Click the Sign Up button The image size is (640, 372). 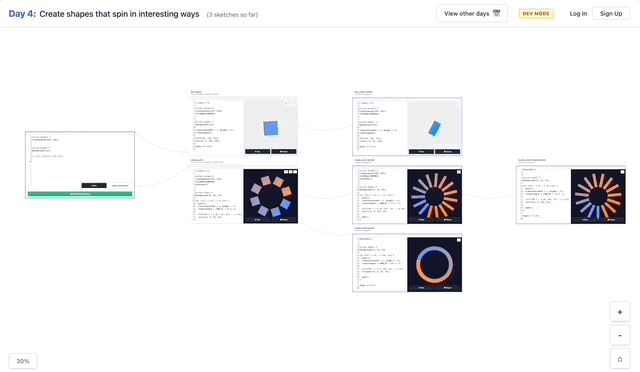coord(611,13)
